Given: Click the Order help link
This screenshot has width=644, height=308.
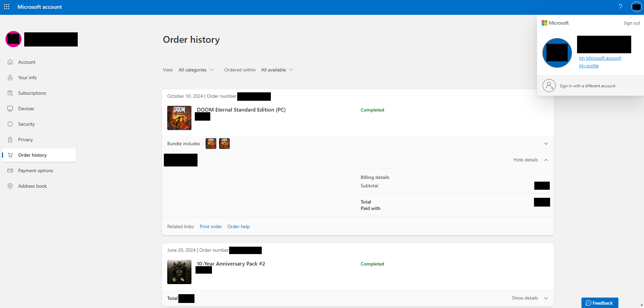Looking at the screenshot, I should 239,226.
